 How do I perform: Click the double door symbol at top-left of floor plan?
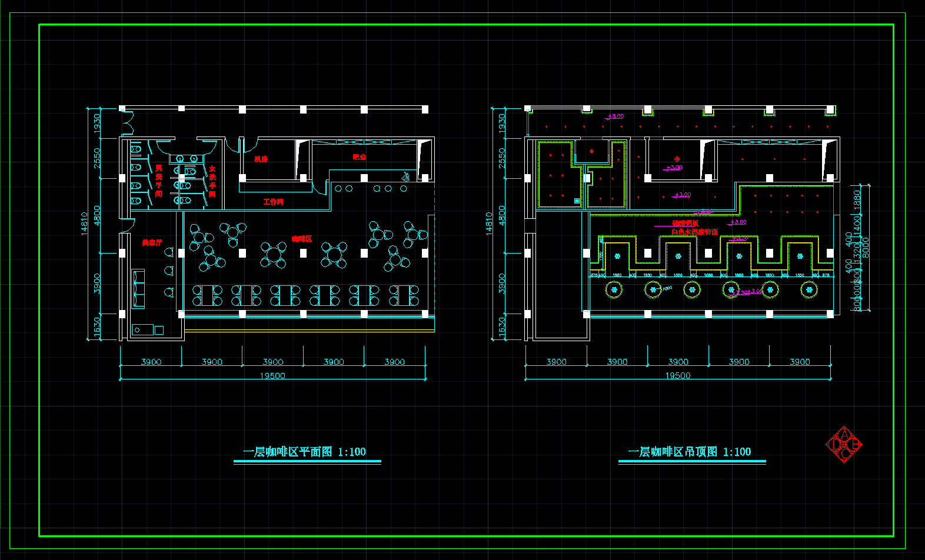coord(127,122)
